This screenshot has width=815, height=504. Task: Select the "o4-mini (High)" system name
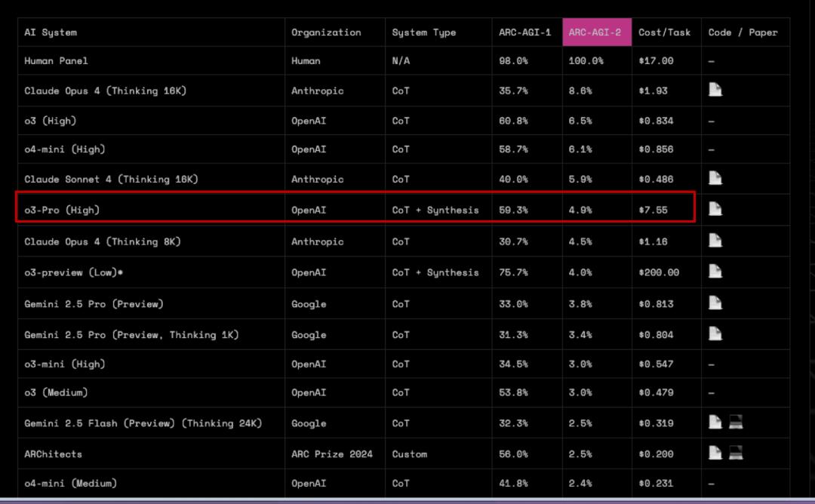[x=64, y=149]
